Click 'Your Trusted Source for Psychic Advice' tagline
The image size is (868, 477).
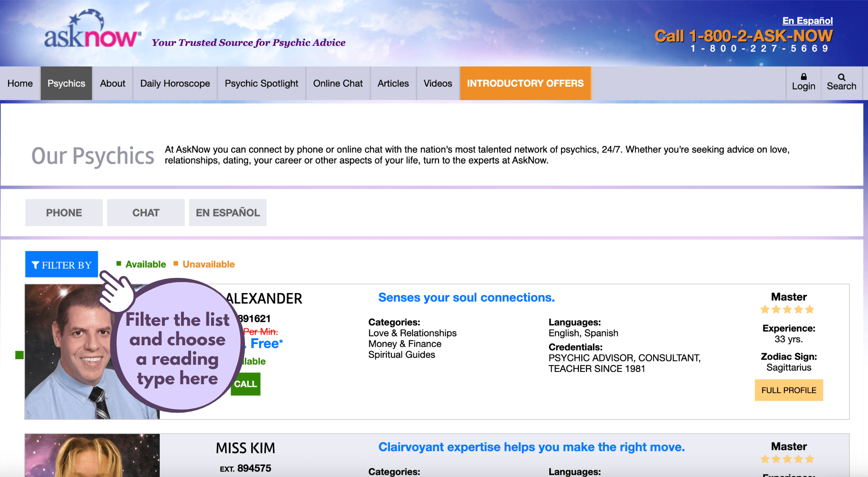[249, 42]
